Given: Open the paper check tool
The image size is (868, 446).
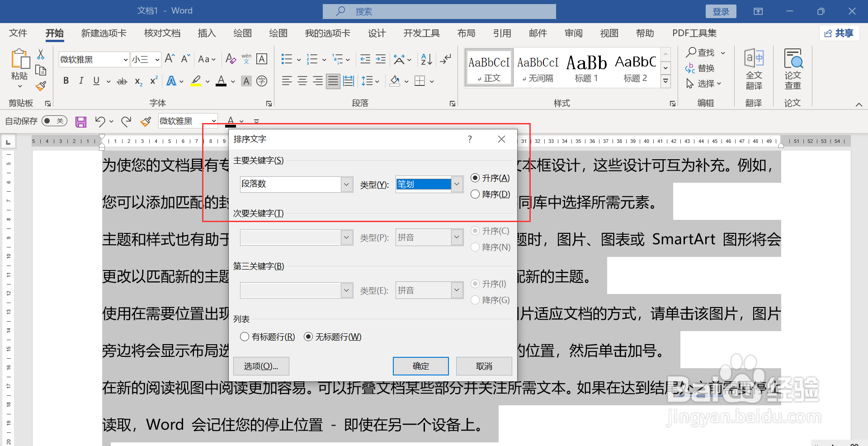Looking at the screenshot, I should point(793,69).
